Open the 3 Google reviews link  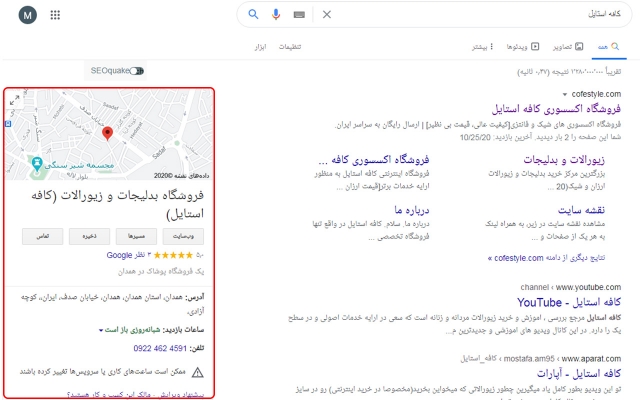129,255
